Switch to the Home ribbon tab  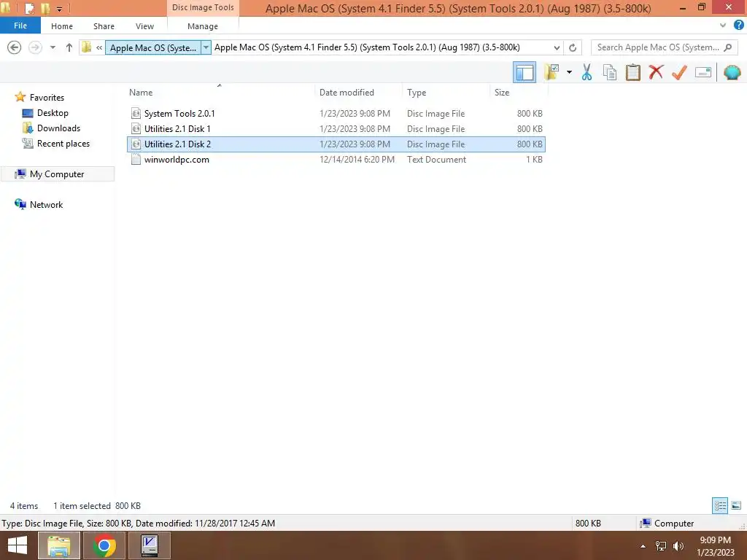pos(62,26)
